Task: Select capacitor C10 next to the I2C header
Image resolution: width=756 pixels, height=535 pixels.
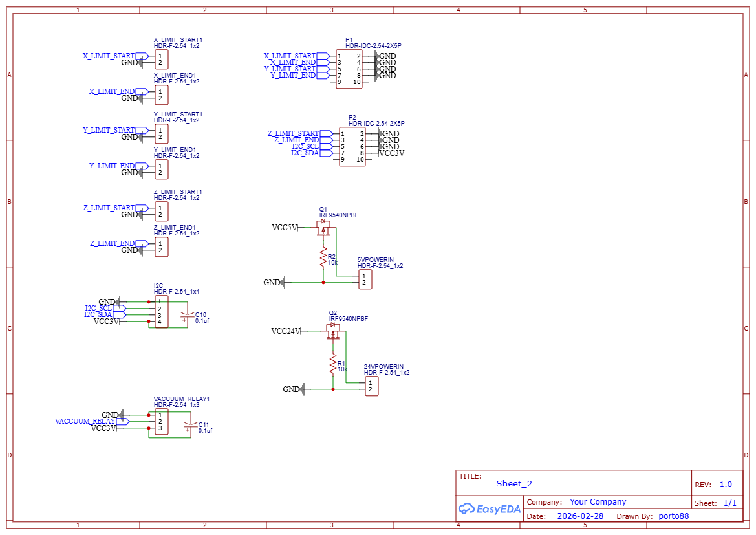Action: [x=188, y=316]
